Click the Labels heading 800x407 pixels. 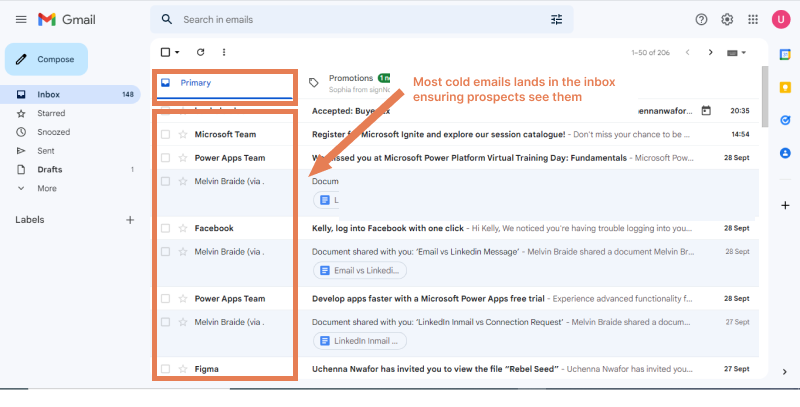click(x=30, y=220)
